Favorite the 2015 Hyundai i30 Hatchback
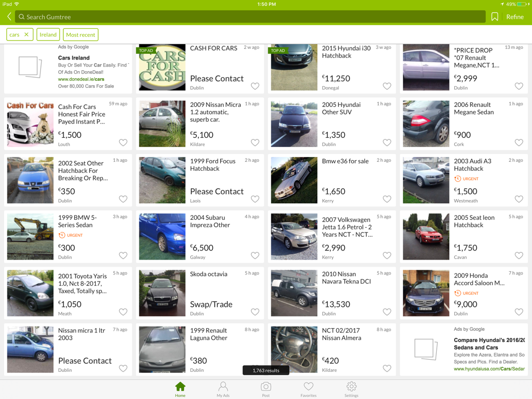532x399 pixels. tap(387, 86)
